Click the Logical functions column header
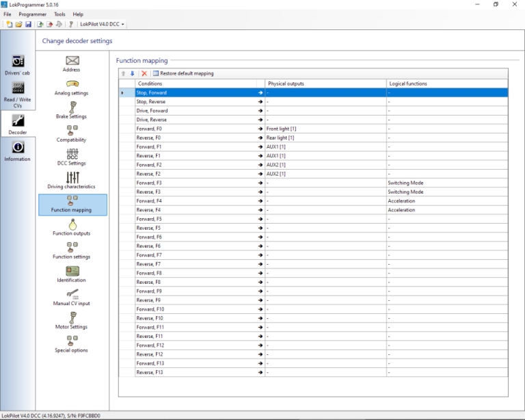The height and width of the screenshot is (420, 525). click(447, 83)
